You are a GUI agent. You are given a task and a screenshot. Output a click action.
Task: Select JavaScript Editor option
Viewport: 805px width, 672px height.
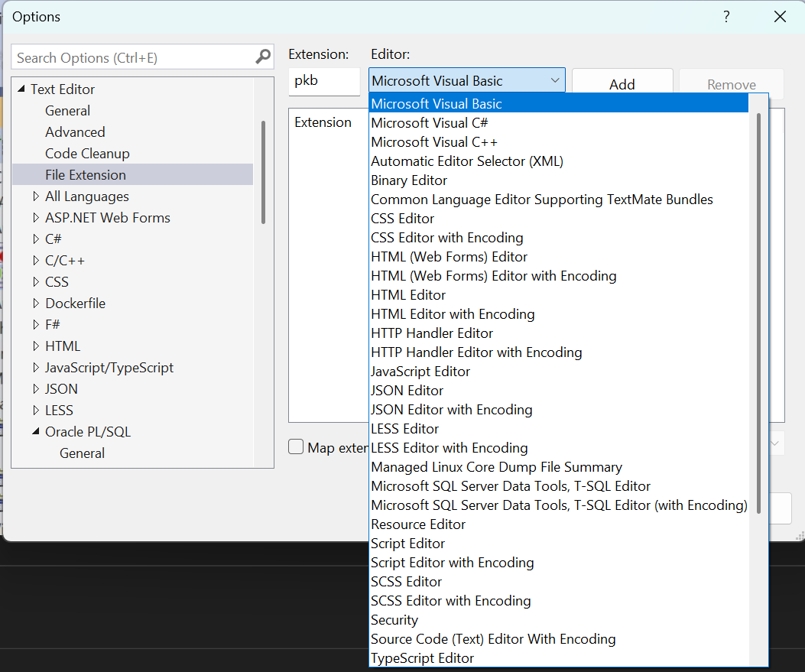[559, 371]
